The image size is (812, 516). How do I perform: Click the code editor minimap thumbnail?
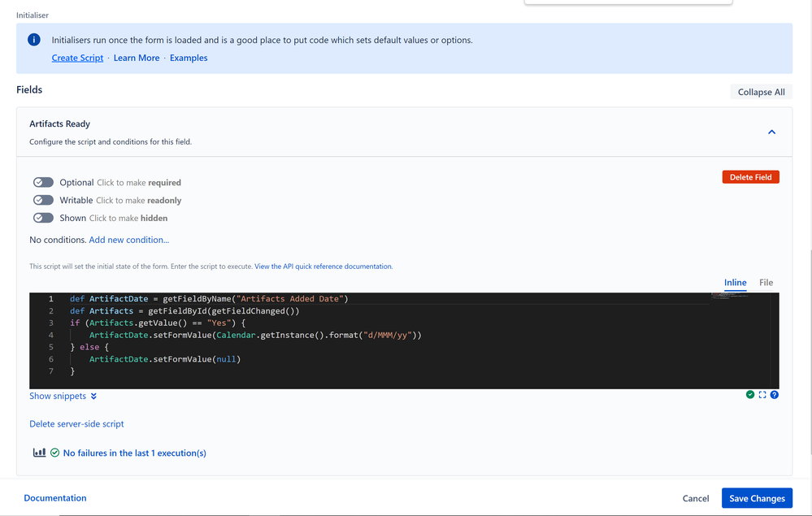click(729, 297)
